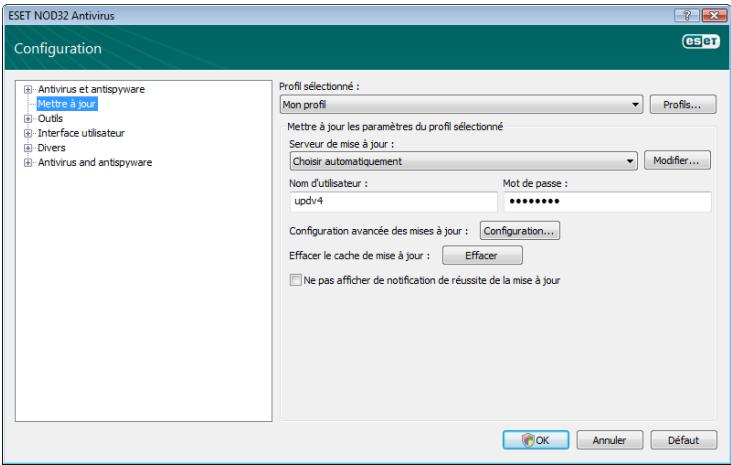Confirm settings with the OK button
This screenshot has width=731, height=465.
536,440
